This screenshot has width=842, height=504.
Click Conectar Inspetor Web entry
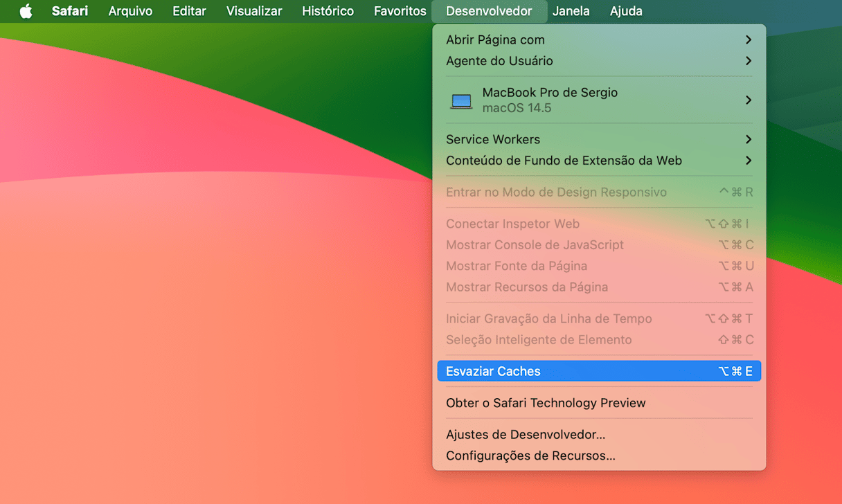tap(599, 224)
